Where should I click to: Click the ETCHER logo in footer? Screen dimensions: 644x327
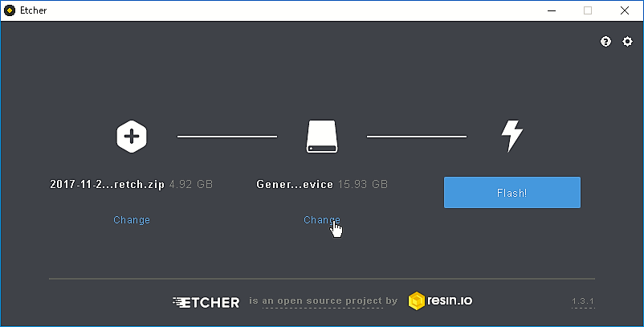click(x=206, y=303)
